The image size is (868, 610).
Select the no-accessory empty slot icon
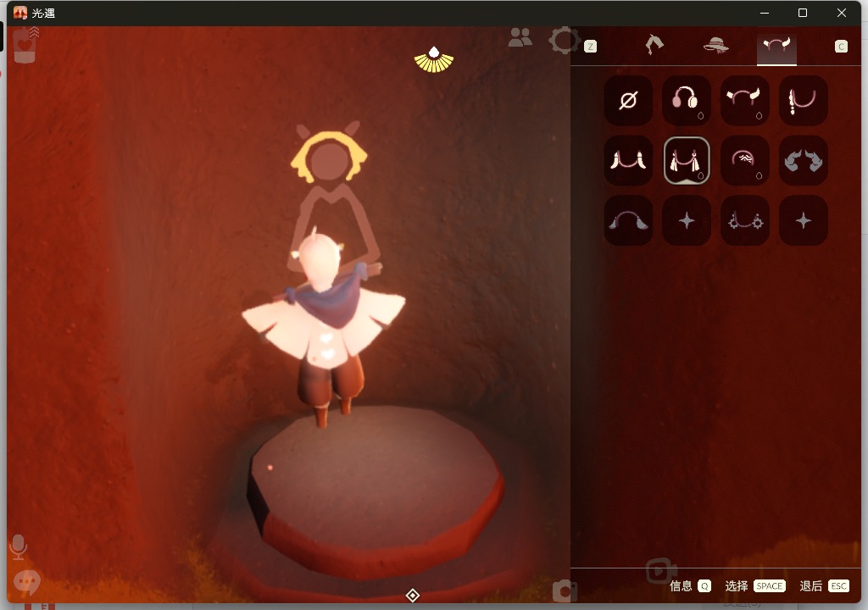[x=628, y=101]
